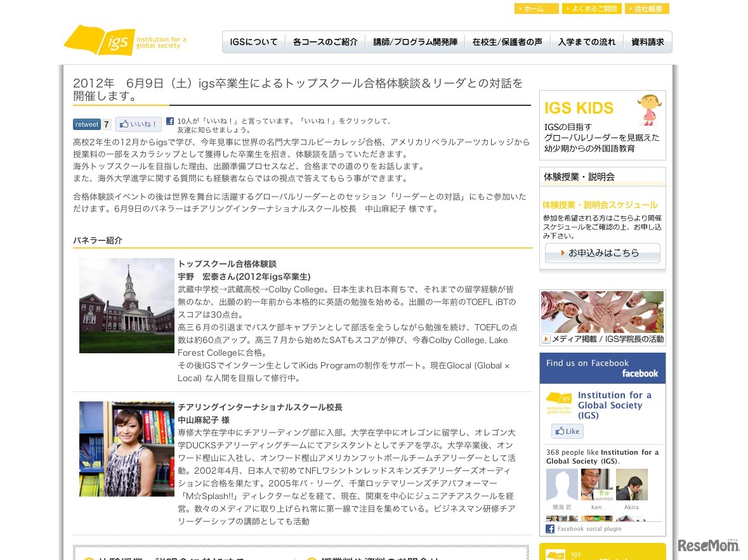Click the お申込みはこちら button
Screen dimensions: 748x560
(x=601, y=252)
